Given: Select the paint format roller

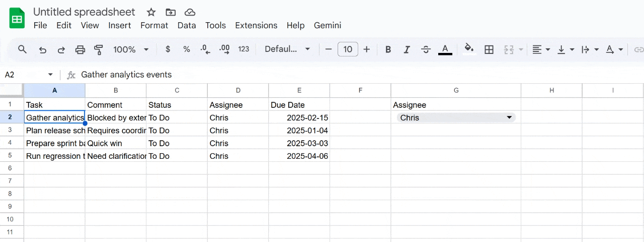Looking at the screenshot, I should [99, 49].
